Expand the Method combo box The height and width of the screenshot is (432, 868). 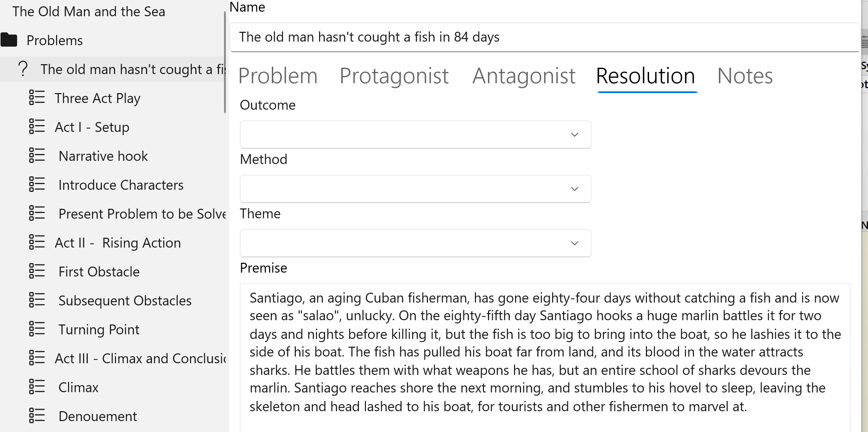415,189
